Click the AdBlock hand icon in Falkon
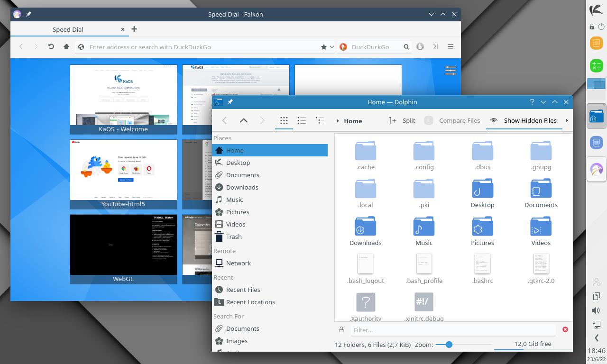 420,46
